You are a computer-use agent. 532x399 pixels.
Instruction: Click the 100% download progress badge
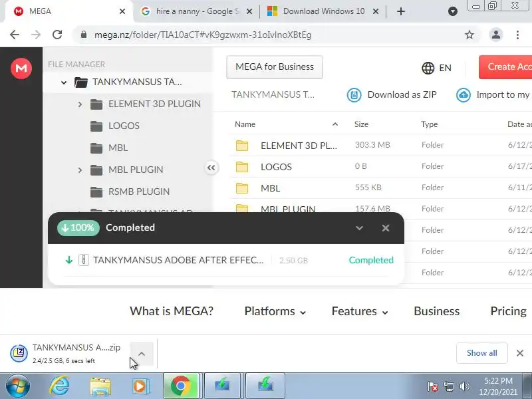[78, 227]
